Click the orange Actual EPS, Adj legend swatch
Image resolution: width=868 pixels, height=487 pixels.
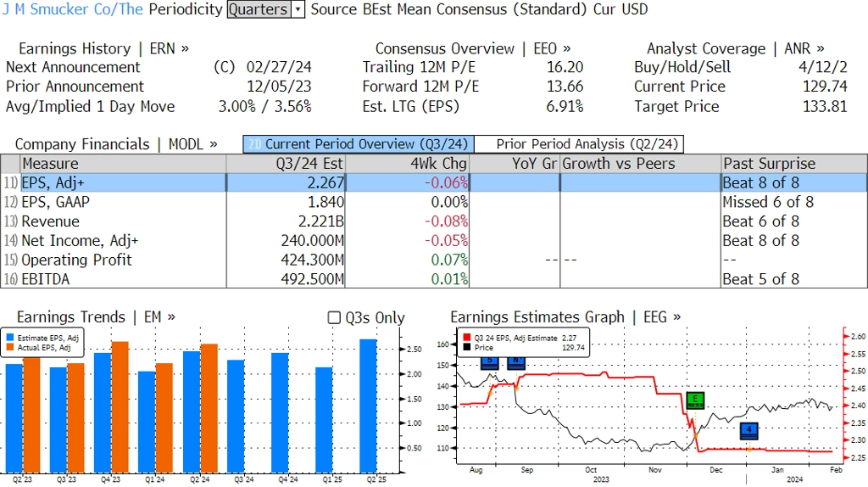[x=10, y=347]
